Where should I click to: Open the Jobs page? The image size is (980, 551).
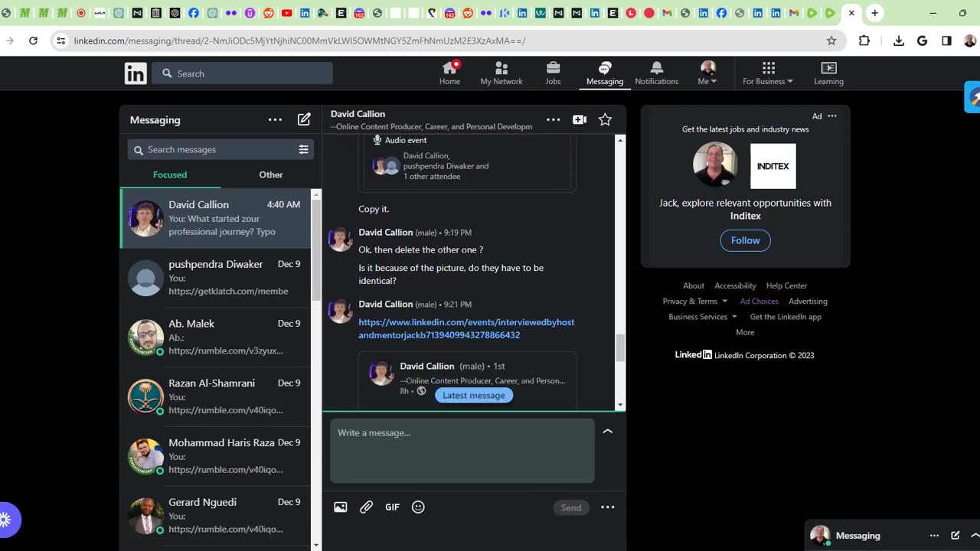click(x=553, y=73)
